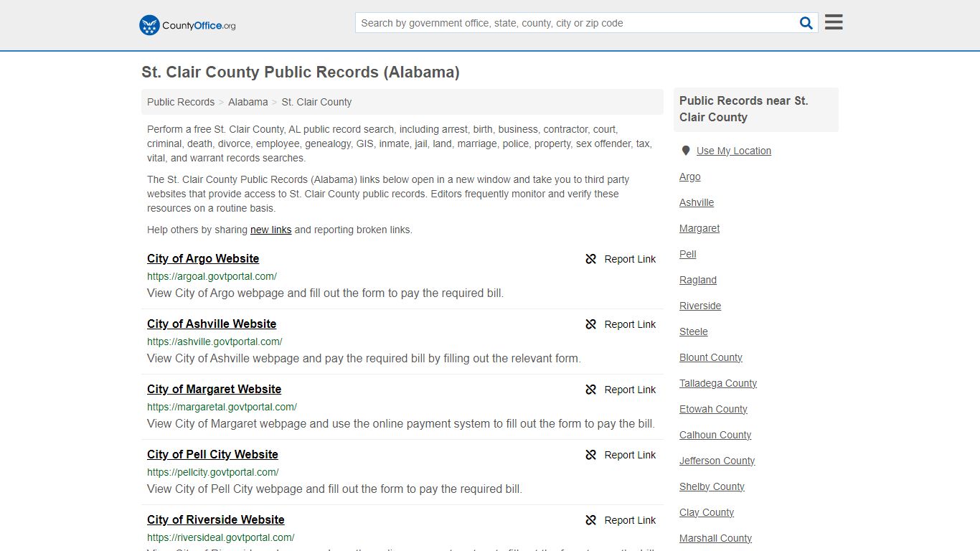The image size is (980, 551).
Task: Open City of Margaret Website title
Action: [214, 389]
